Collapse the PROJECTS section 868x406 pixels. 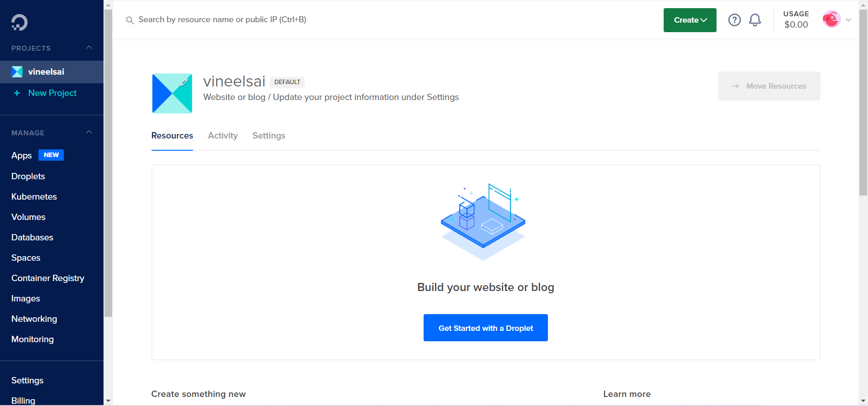89,47
